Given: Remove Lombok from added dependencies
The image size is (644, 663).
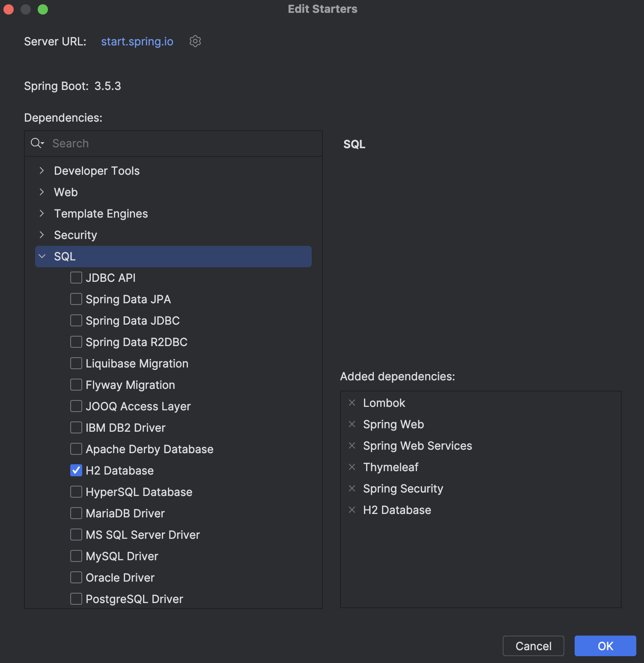Looking at the screenshot, I should coord(352,403).
